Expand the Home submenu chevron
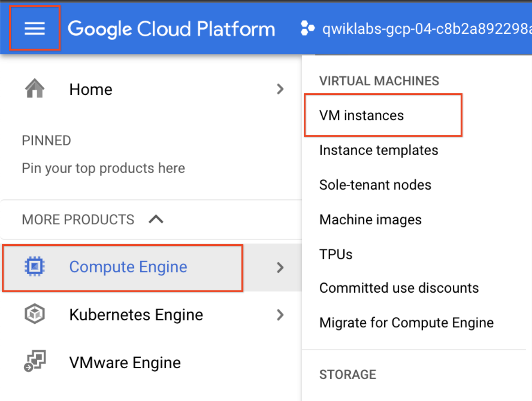This screenshot has height=401, width=532. pyautogui.click(x=280, y=89)
